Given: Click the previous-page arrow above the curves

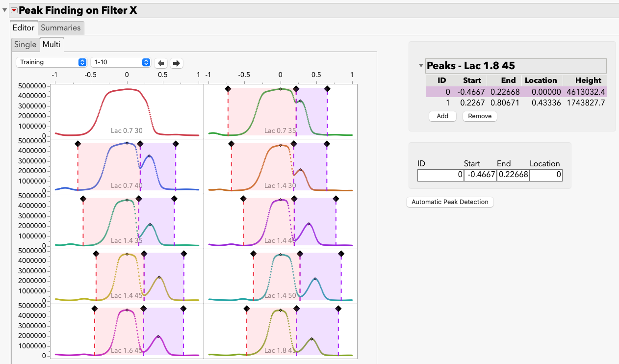Looking at the screenshot, I should click(x=162, y=63).
